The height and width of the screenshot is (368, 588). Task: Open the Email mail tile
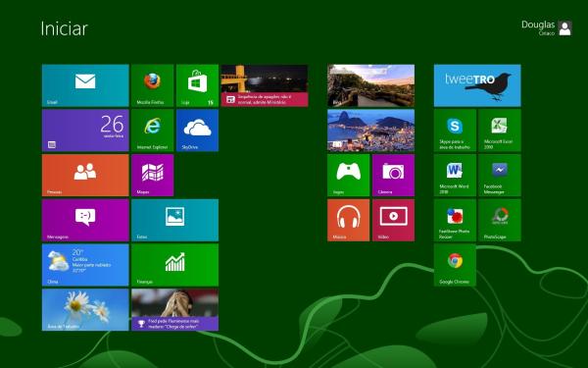point(85,85)
